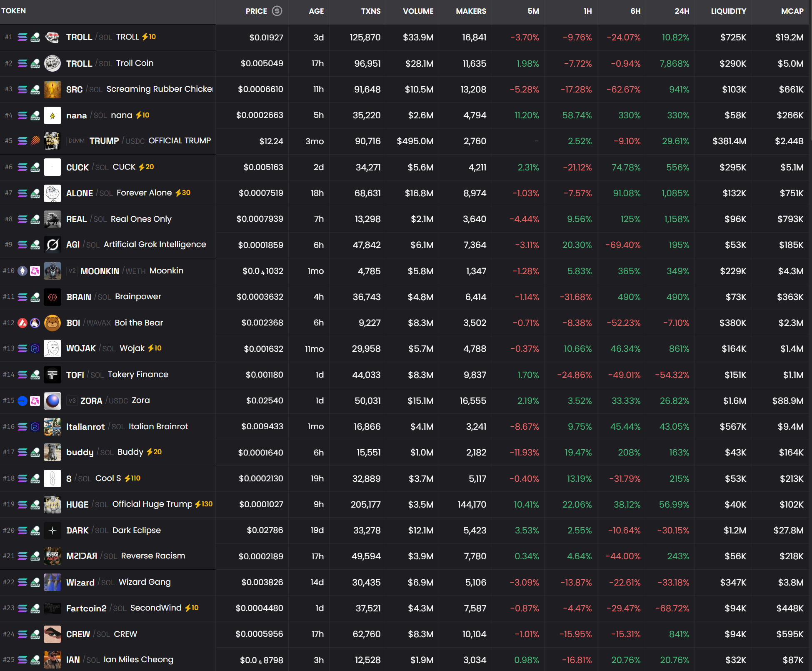This screenshot has width=812, height=671.
Task: Sort the table by 24H change column
Action: pos(682,11)
